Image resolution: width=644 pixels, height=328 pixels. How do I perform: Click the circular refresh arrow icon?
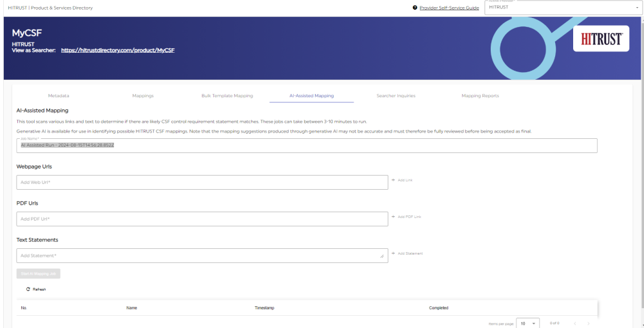[x=28, y=289]
